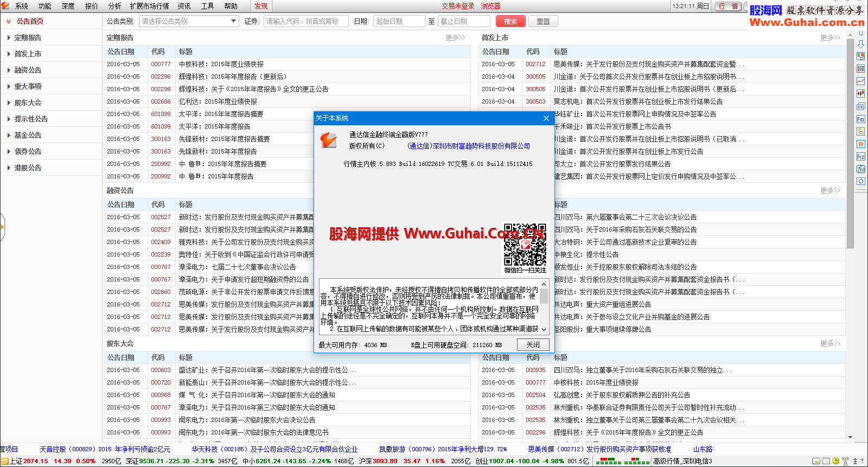Click the main scrollbar bottom arrow
Viewport: 868px width, 467px height.
point(850,437)
